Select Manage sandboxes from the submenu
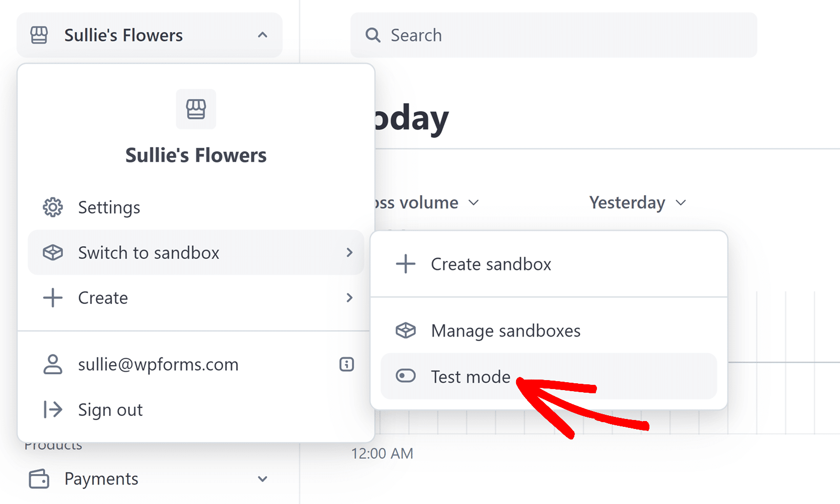 [x=506, y=331]
